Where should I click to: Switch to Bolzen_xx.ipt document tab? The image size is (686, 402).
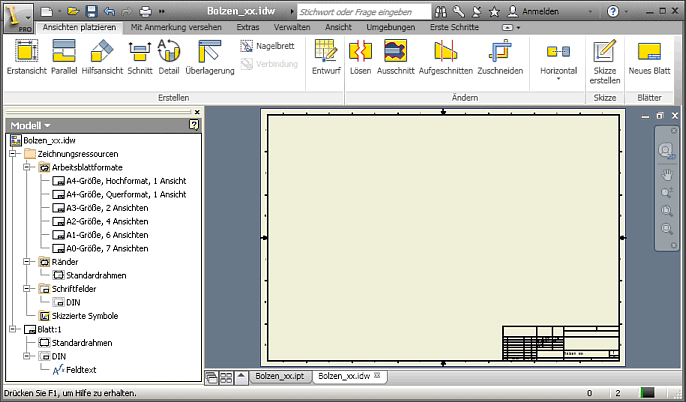point(279,376)
